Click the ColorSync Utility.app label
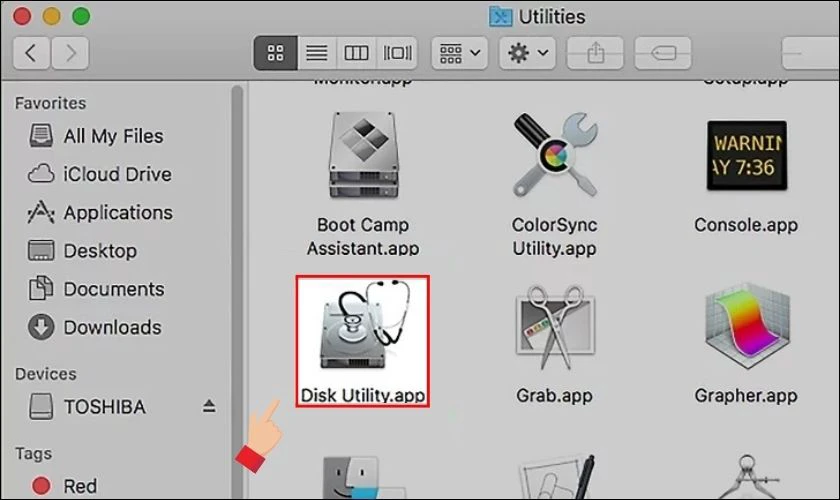Image resolution: width=840 pixels, height=500 pixels. 554,236
